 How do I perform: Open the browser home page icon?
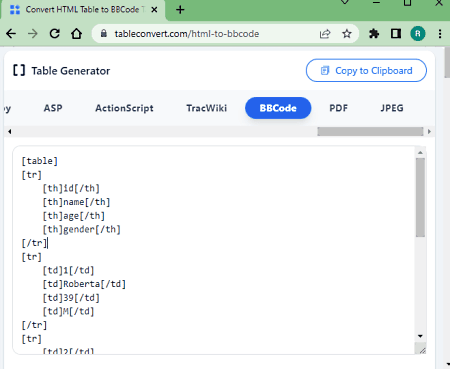coord(76,34)
